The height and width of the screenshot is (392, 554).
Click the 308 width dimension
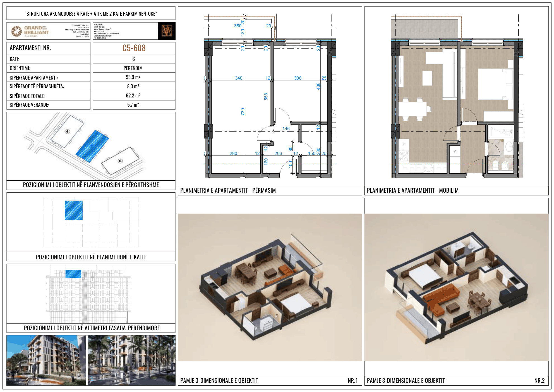pyautogui.click(x=298, y=78)
